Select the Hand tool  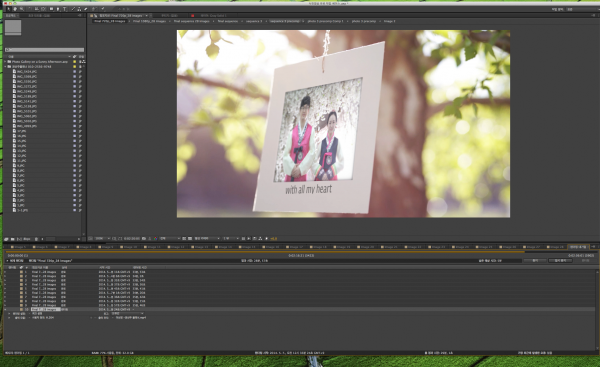click(x=15, y=9)
